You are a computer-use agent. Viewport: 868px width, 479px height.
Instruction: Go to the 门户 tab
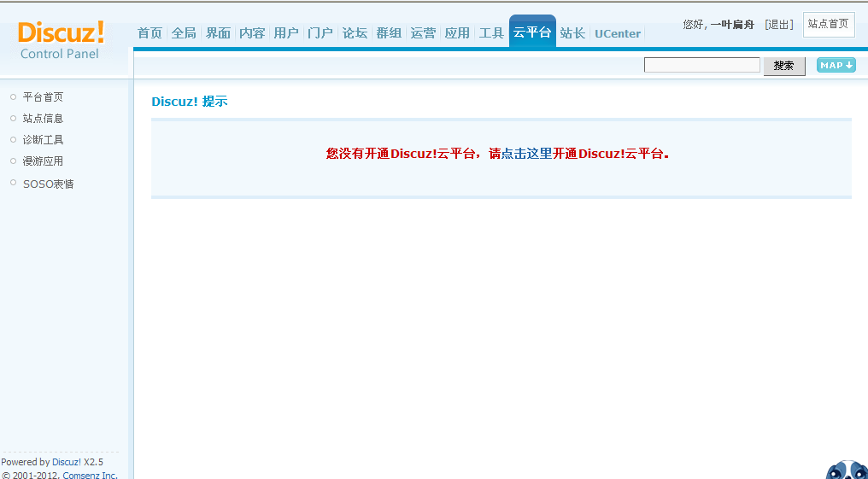pyautogui.click(x=320, y=33)
